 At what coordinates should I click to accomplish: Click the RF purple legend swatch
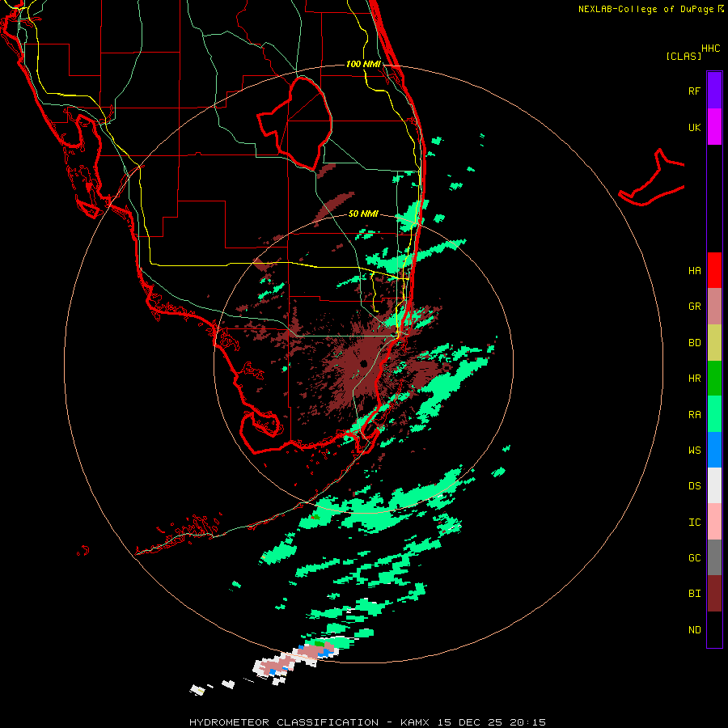(714, 91)
